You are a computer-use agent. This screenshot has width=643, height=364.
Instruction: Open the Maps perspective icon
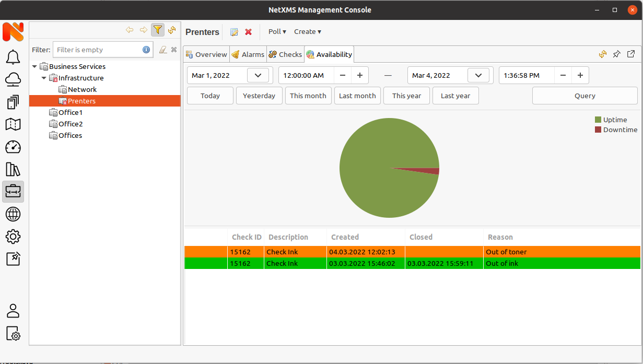(x=13, y=124)
